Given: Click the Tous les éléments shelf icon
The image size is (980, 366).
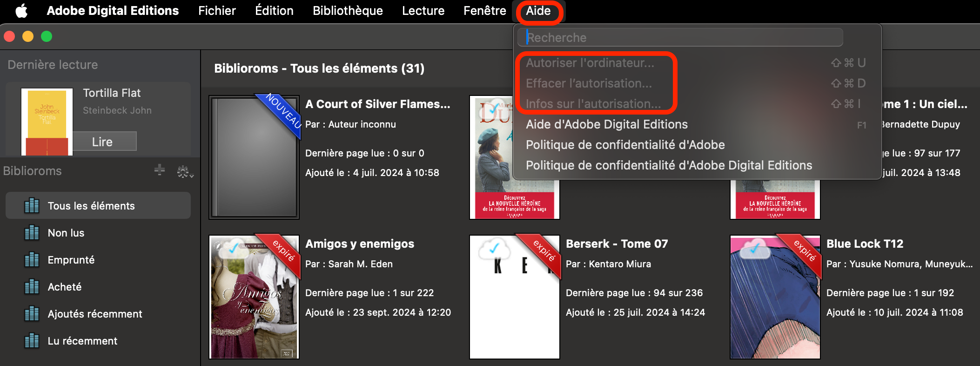Looking at the screenshot, I should pos(32,205).
